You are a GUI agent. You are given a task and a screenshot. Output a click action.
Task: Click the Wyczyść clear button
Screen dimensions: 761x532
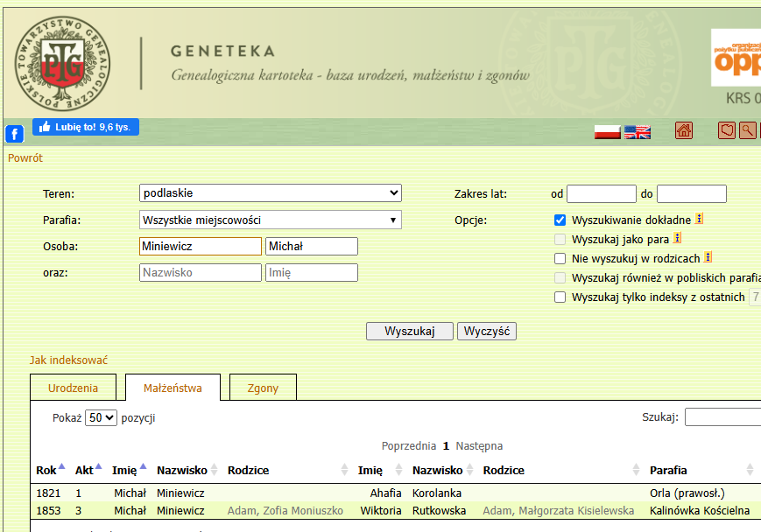click(x=487, y=332)
